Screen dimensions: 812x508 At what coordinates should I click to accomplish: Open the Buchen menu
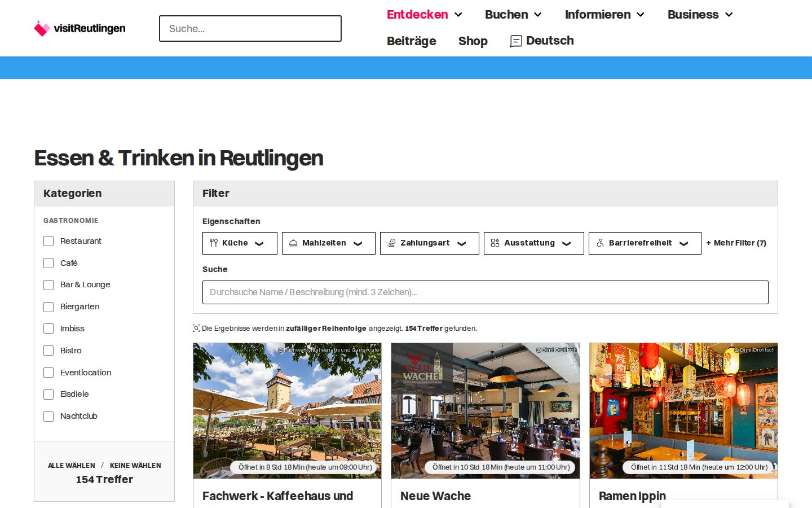coord(513,15)
